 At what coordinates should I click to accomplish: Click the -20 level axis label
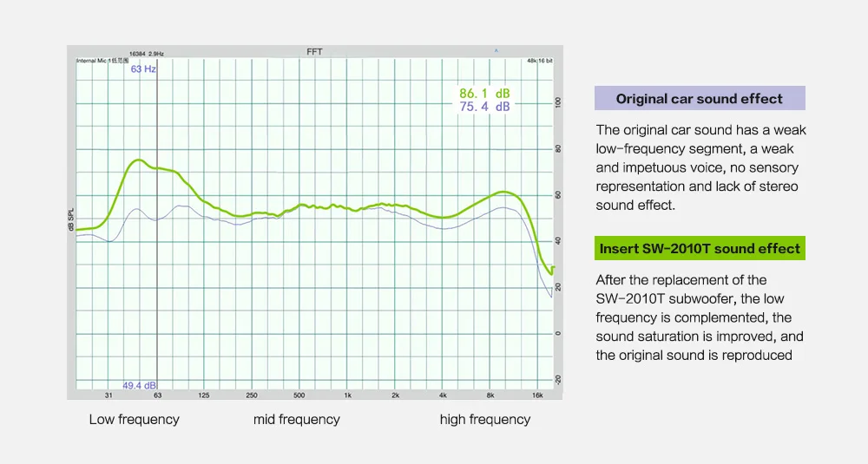coord(558,380)
